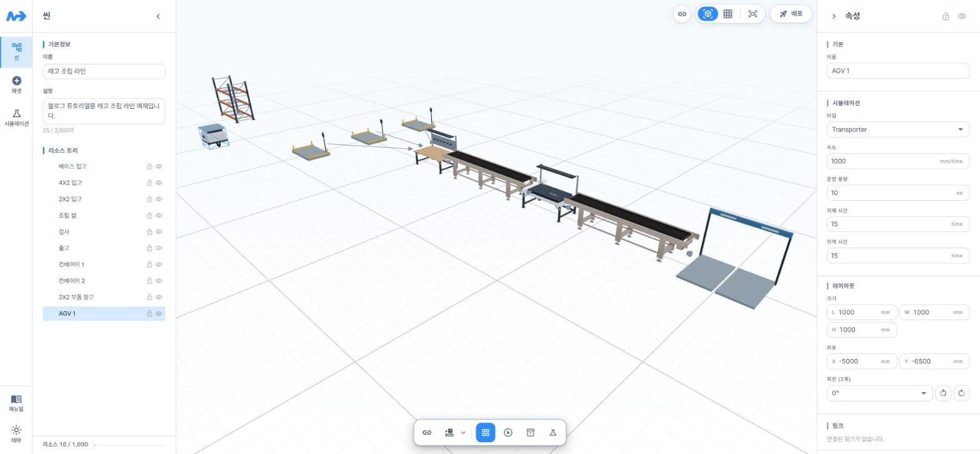Open the 매뉴얼 (manual) page

pos(16,403)
